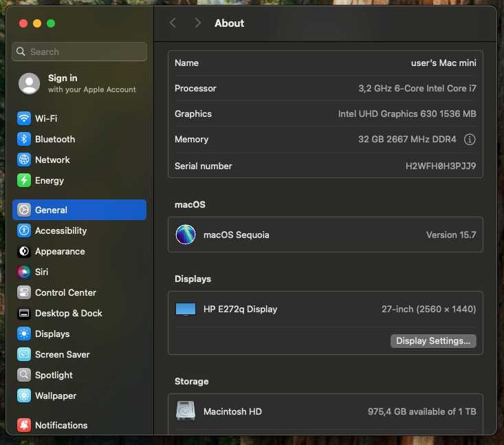Open Desktop & Dock settings
This screenshot has width=504, height=445.
[80, 313]
